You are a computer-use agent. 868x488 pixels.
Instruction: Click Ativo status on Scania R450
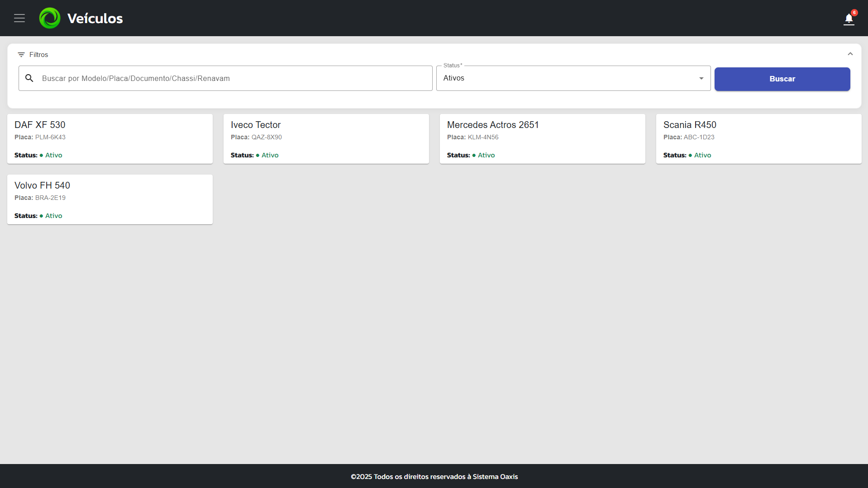(x=702, y=155)
